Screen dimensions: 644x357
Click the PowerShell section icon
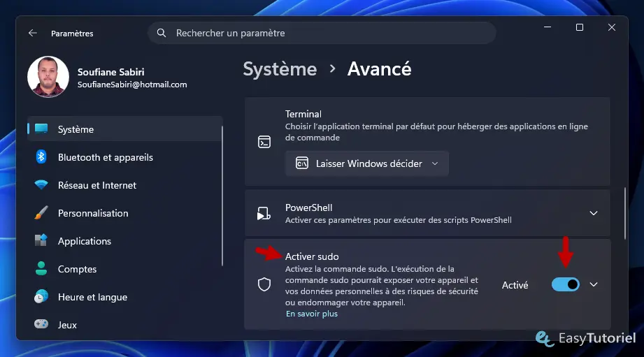point(264,213)
